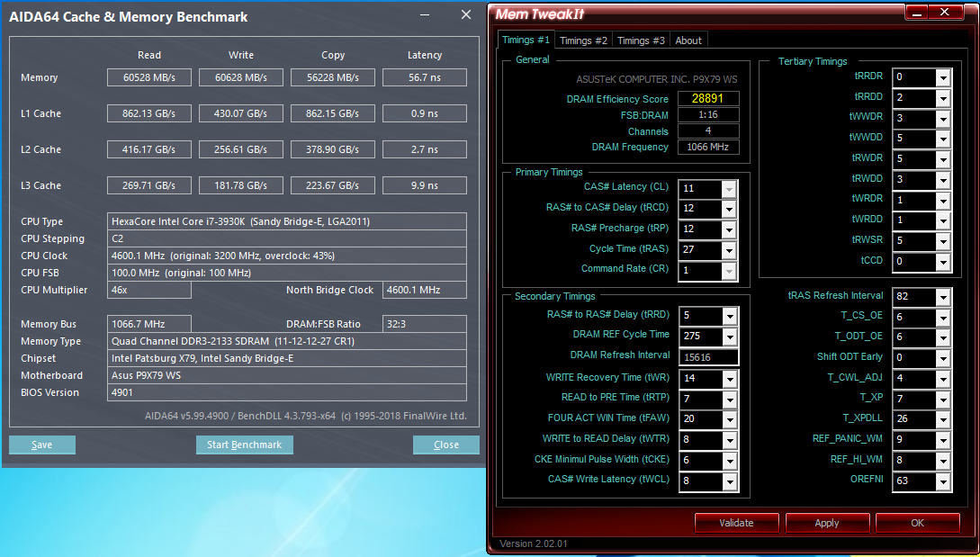Click the BIOS Version 4901 field
The image size is (980, 557).
tap(287, 392)
